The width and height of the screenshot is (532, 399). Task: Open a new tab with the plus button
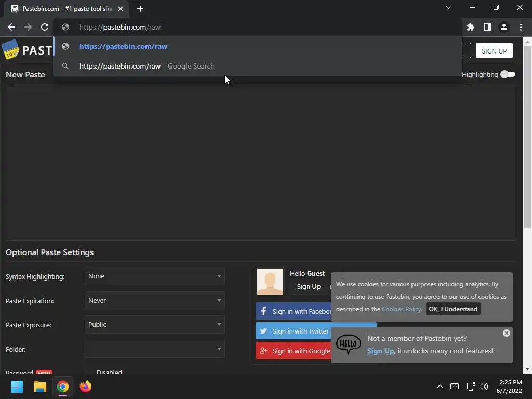pos(140,9)
